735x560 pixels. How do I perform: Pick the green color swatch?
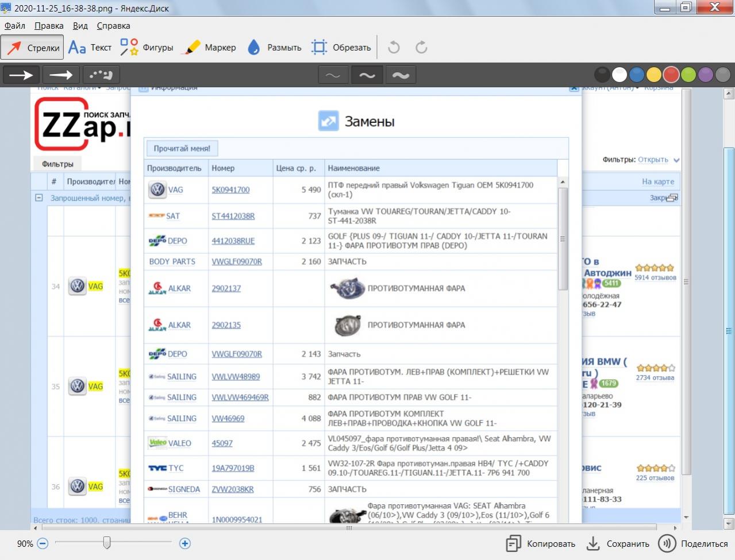(688, 75)
